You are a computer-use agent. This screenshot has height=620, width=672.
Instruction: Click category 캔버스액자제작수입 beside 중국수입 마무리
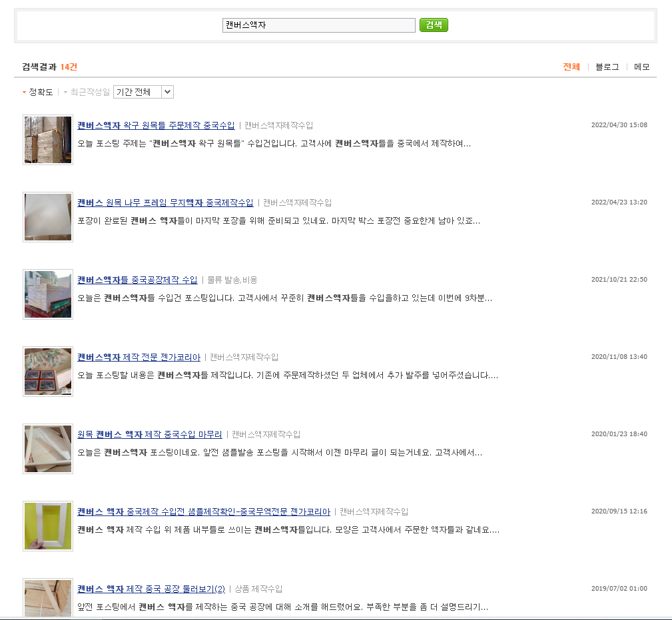[266, 434]
